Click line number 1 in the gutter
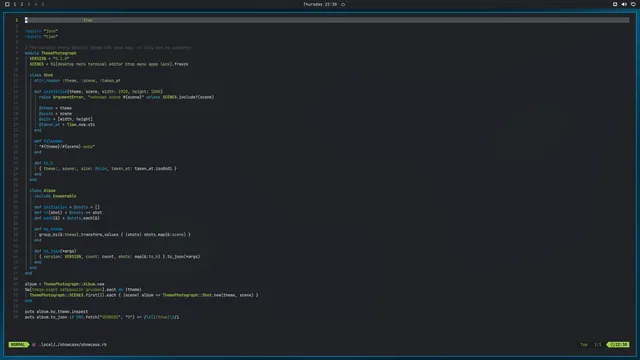This screenshot has height=360, width=640. tap(17, 20)
